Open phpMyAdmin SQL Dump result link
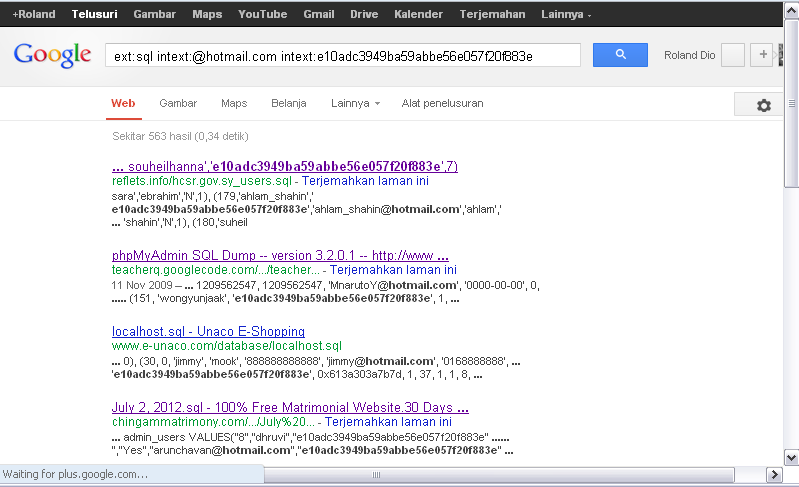 (x=280, y=255)
